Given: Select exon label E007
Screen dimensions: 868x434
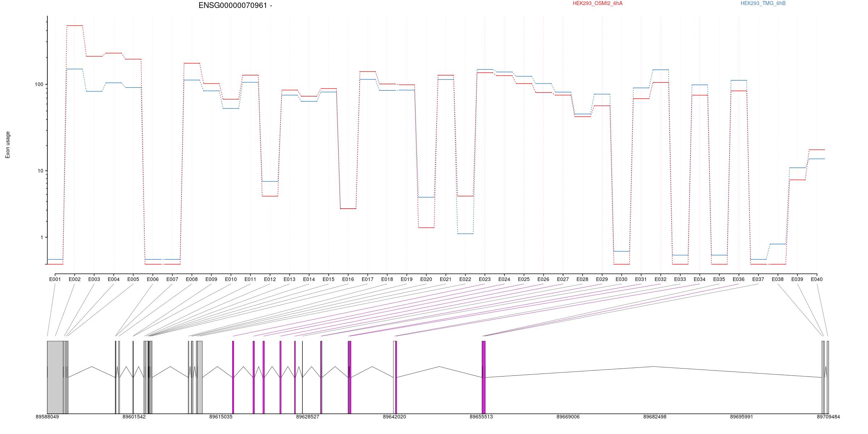Looking at the screenshot, I should tap(172, 279).
